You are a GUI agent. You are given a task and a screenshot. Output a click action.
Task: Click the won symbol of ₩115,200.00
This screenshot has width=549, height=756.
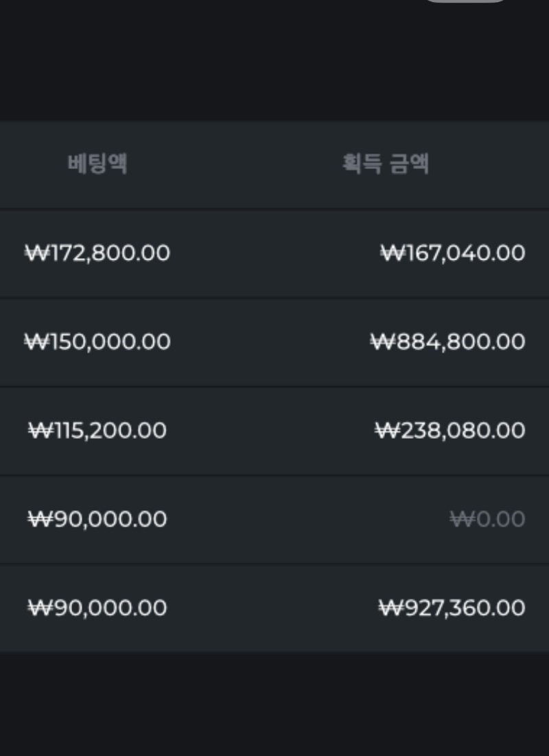point(38,431)
